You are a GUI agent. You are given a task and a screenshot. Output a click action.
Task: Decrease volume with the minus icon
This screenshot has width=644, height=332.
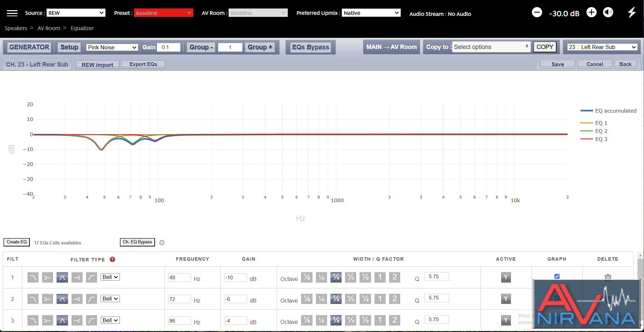pyautogui.click(x=537, y=13)
